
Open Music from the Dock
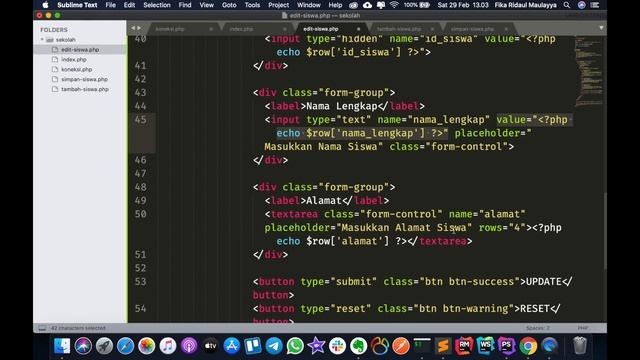coord(168,346)
